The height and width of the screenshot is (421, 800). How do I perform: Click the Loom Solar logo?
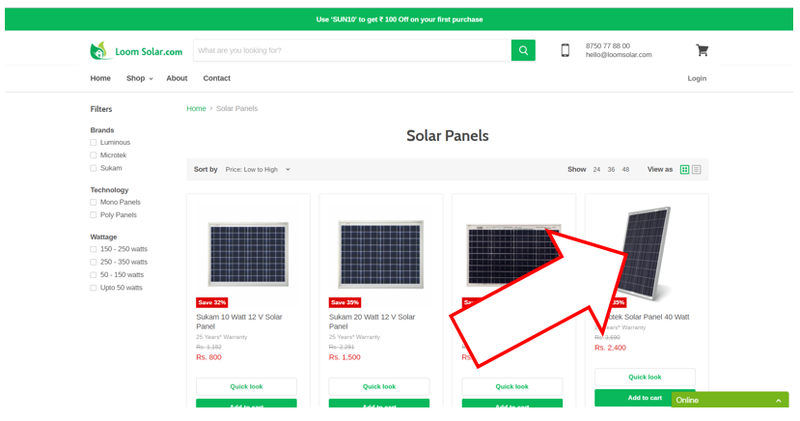[x=136, y=51]
